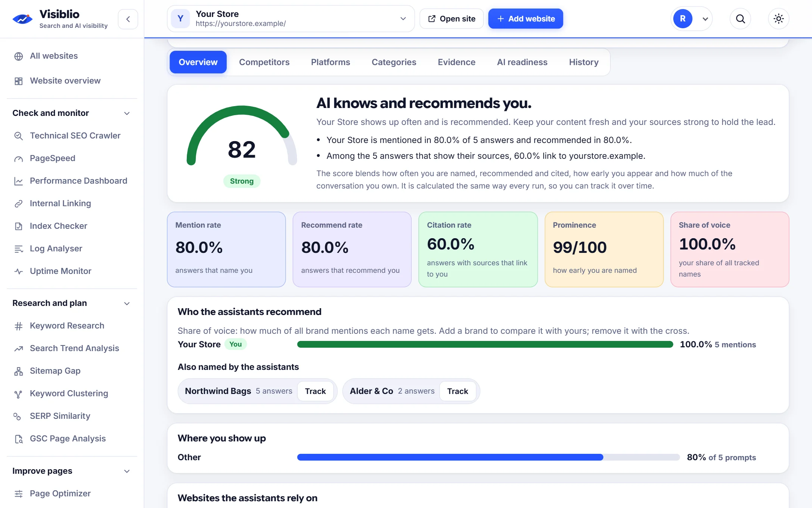Collapse the sidebar with the arrow button

[x=128, y=19]
